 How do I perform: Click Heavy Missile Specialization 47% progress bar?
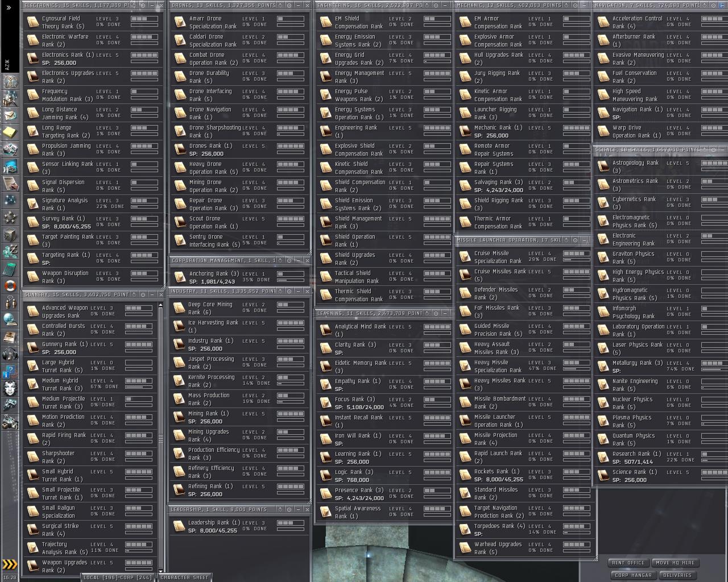point(577,369)
